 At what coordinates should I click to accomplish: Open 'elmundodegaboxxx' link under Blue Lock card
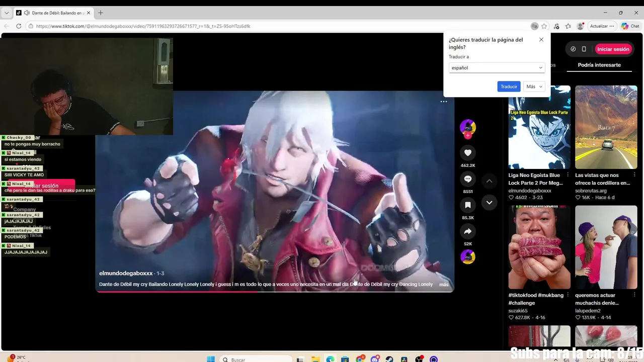tap(530, 191)
